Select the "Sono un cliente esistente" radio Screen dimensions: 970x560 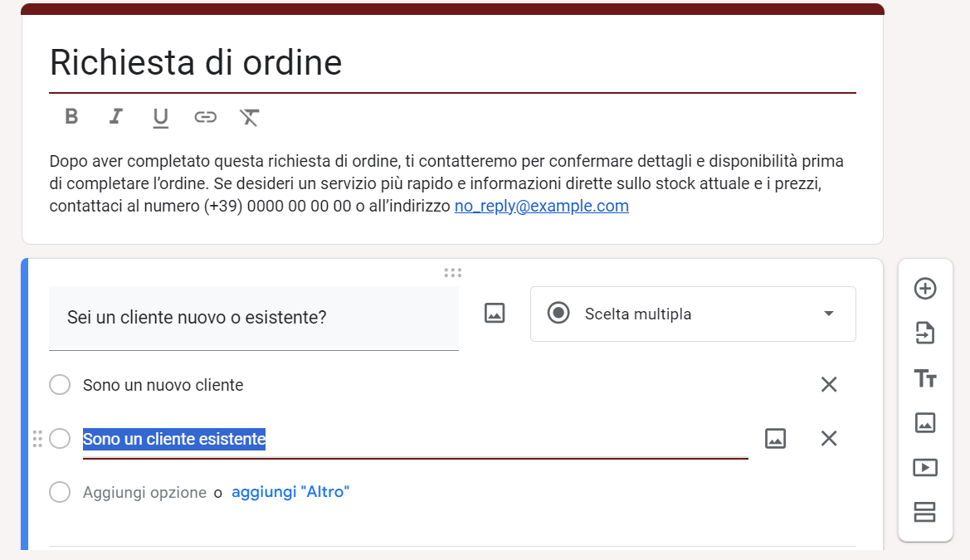tap(60, 438)
